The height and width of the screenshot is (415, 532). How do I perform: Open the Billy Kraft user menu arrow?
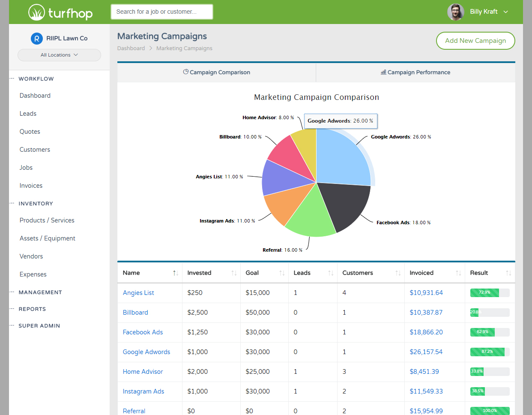click(x=506, y=12)
